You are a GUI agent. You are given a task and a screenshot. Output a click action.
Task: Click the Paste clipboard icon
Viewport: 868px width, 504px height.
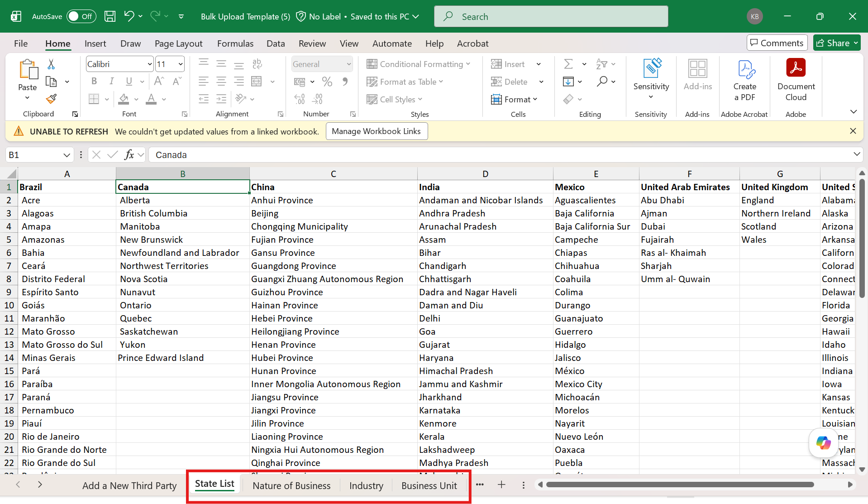point(28,70)
